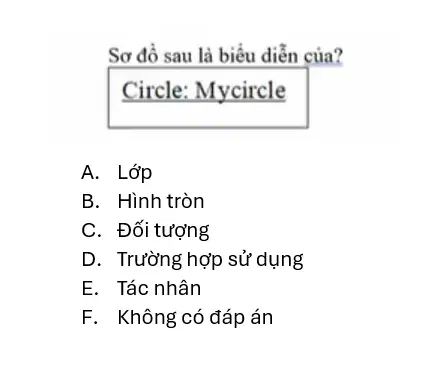Choose the answer "Hình tròn"
Screen dimensions: 442x378
[x=161, y=201]
